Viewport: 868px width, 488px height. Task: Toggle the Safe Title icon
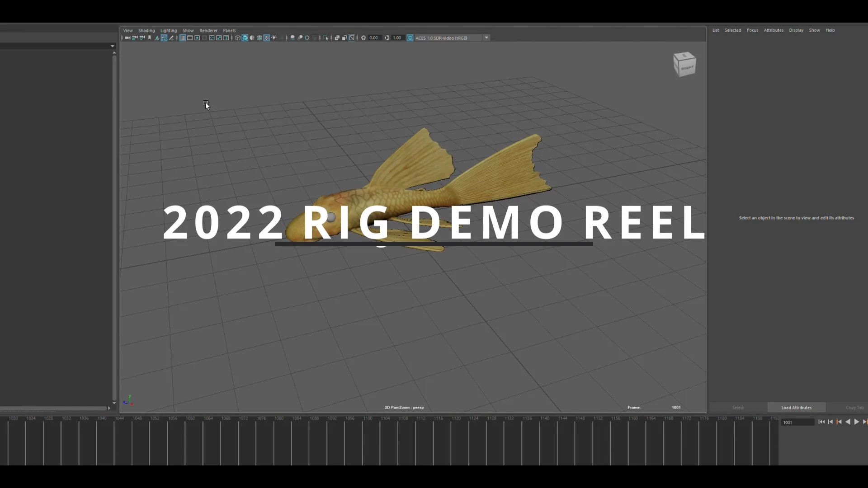pos(226,38)
